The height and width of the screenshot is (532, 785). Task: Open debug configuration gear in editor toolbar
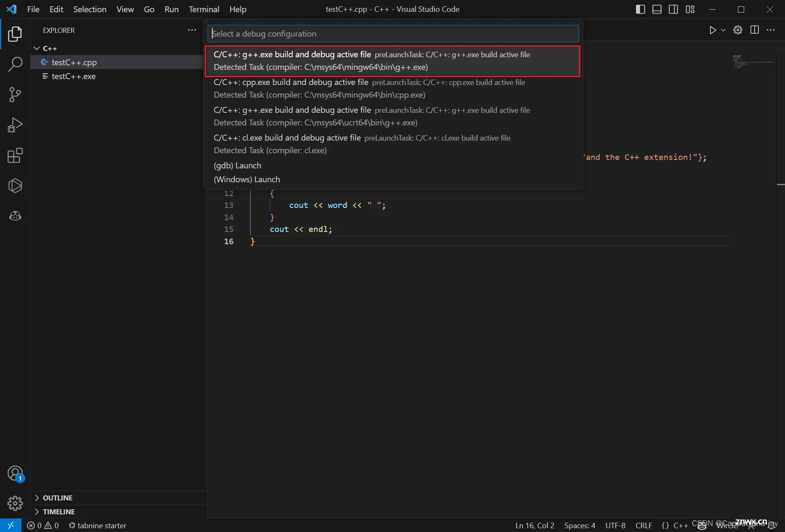coord(738,30)
